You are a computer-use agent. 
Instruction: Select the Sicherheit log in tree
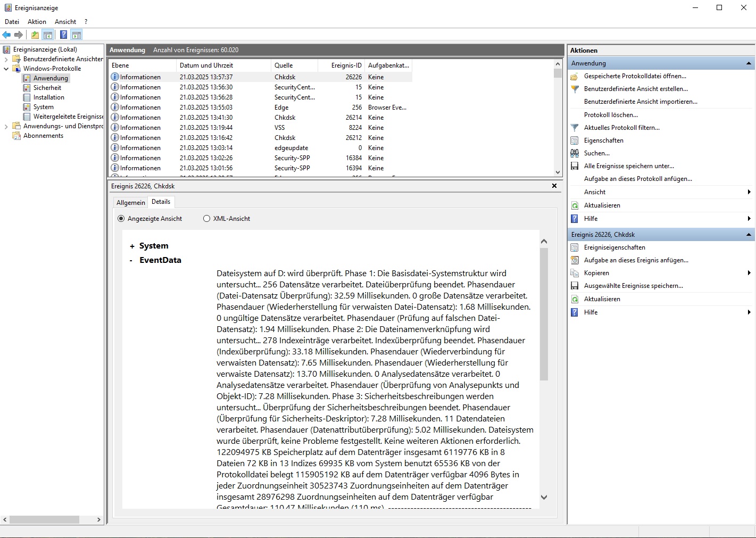[x=47, y=88]
